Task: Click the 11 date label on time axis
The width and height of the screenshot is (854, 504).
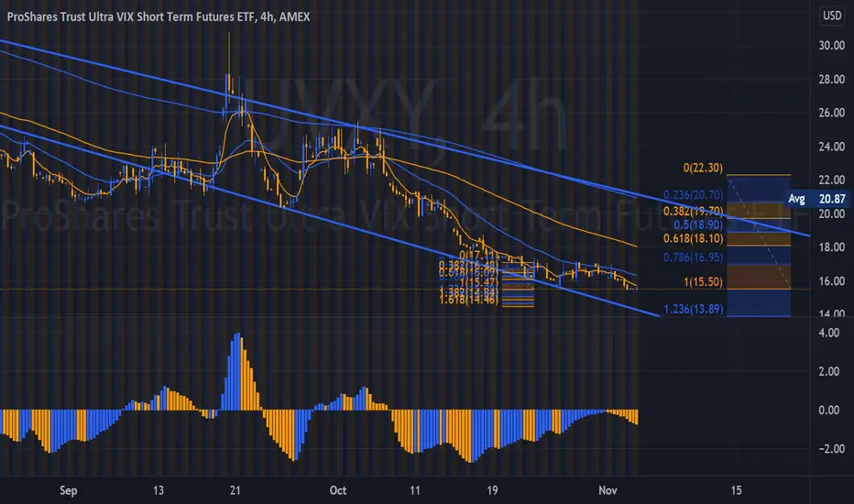Action: point(415,490)
